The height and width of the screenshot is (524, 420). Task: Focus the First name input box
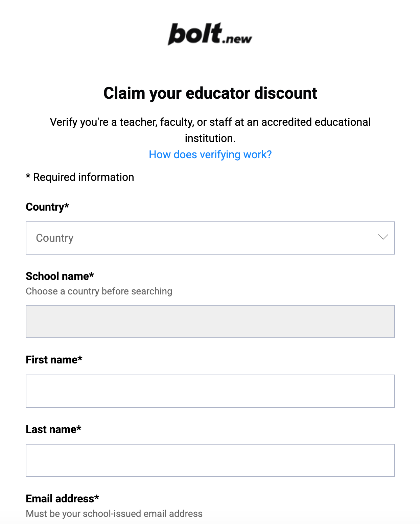(x=210, y=391)
